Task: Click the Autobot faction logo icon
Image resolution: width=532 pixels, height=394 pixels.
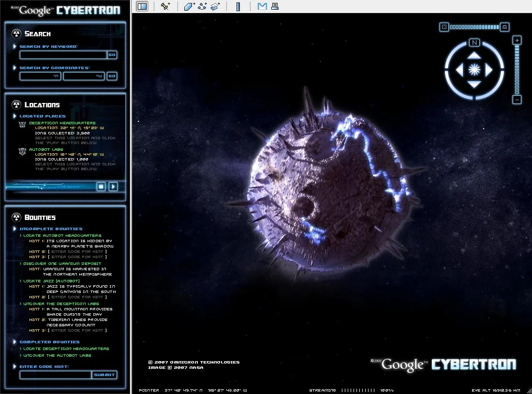Action: tap(22, 151)
